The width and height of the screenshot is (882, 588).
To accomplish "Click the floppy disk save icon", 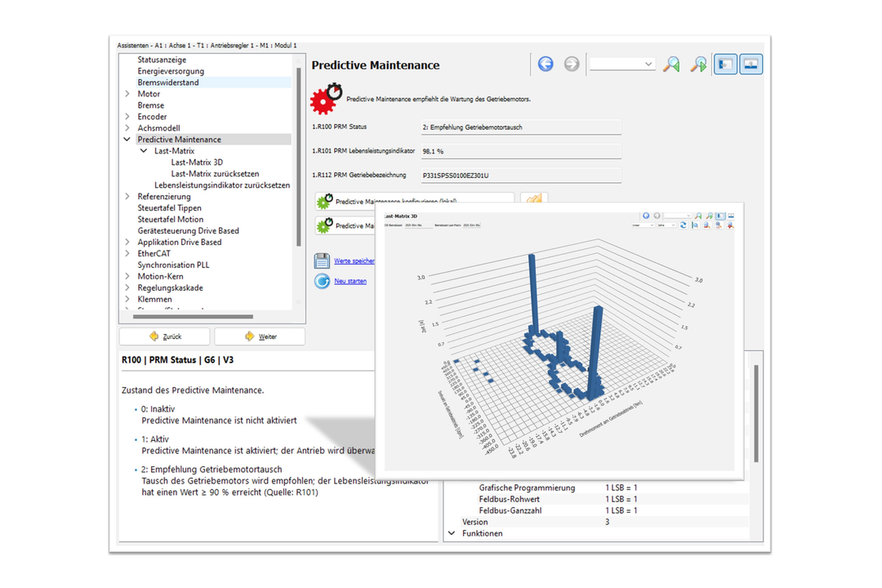I will (x=322, y=261).
